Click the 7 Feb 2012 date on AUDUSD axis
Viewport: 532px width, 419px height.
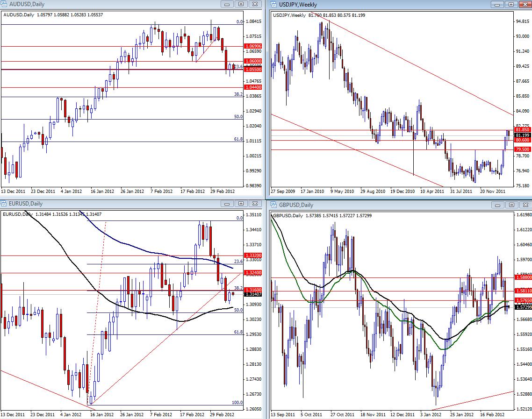pos(161,191)
